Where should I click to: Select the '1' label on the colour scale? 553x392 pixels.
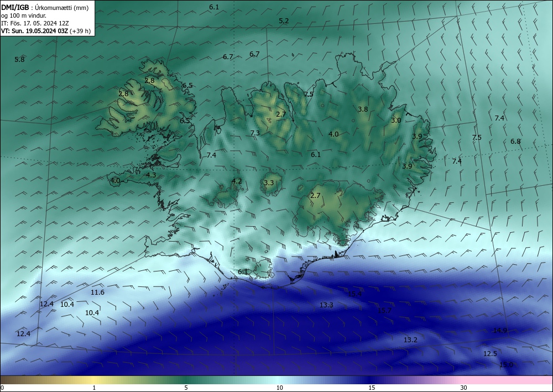pyautogui.click(x=94, y=388)
